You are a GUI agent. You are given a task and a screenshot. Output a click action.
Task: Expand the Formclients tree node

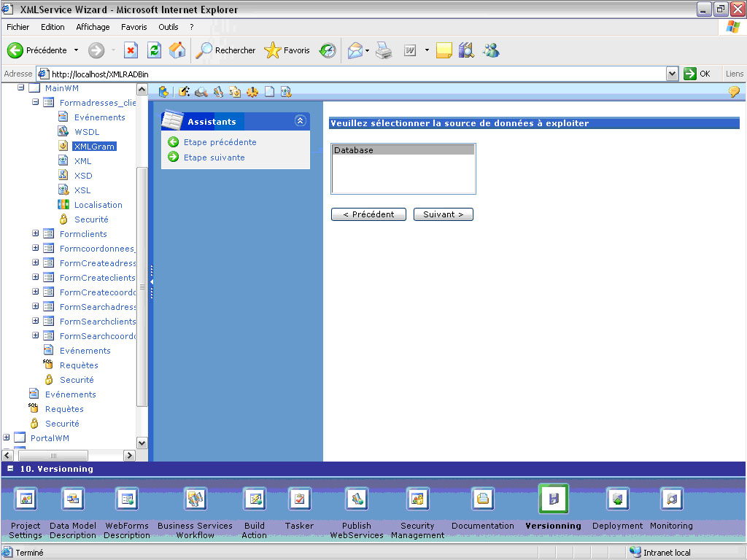pyautogui.click(x=36, y=234)
